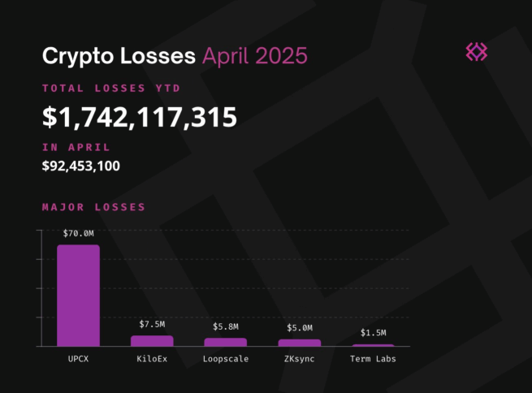This screenshot has height=393, width=532.
Task: Click the Term Labs loss bar
Action: click(x=373, y=345)
